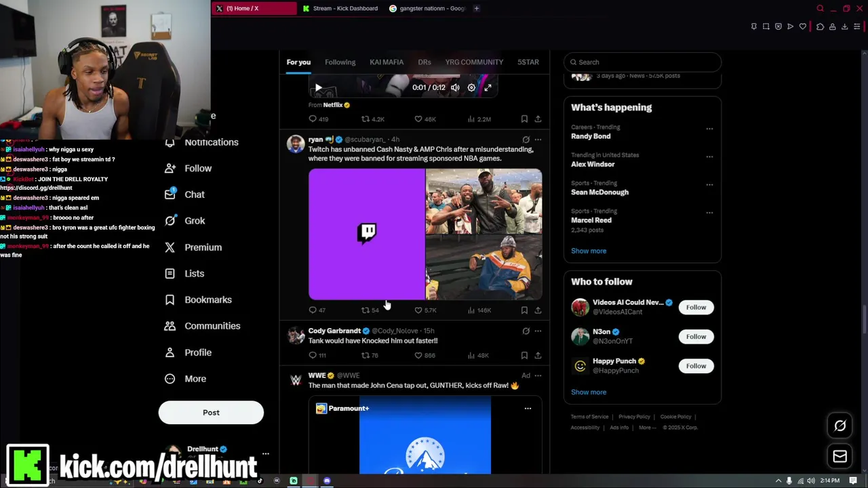Open more options for Marcel Reed trend
Image resolution: width=868 pixels, height=488 pixels.
tap(709, 212)
